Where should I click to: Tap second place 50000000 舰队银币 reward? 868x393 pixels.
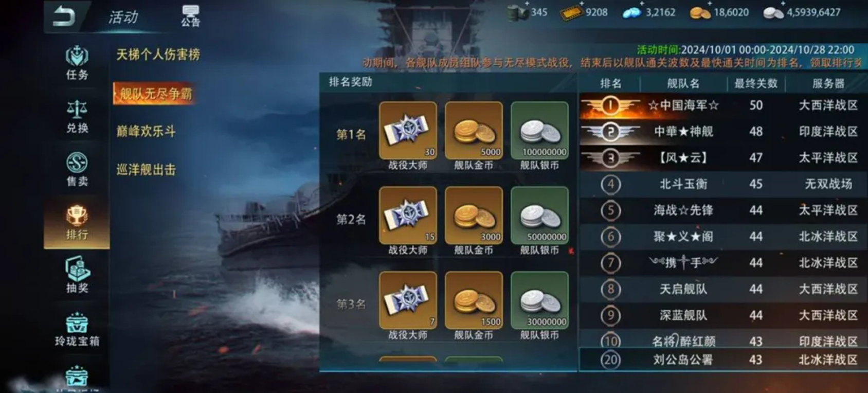(539, 215)
